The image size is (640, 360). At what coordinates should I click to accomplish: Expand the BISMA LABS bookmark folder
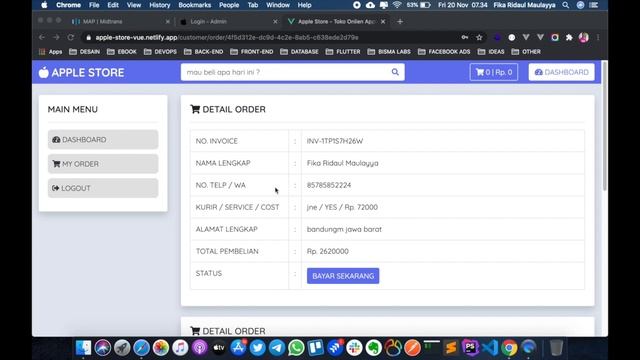tap(389, 52)
